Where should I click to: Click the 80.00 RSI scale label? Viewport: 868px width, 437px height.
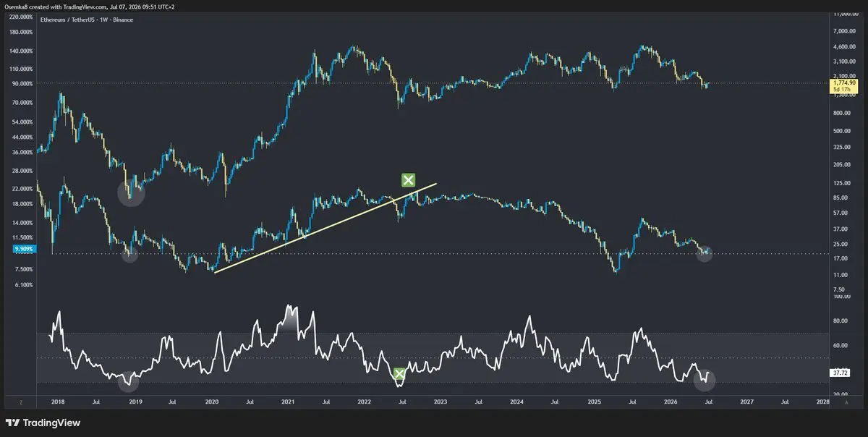click(840, 321)
